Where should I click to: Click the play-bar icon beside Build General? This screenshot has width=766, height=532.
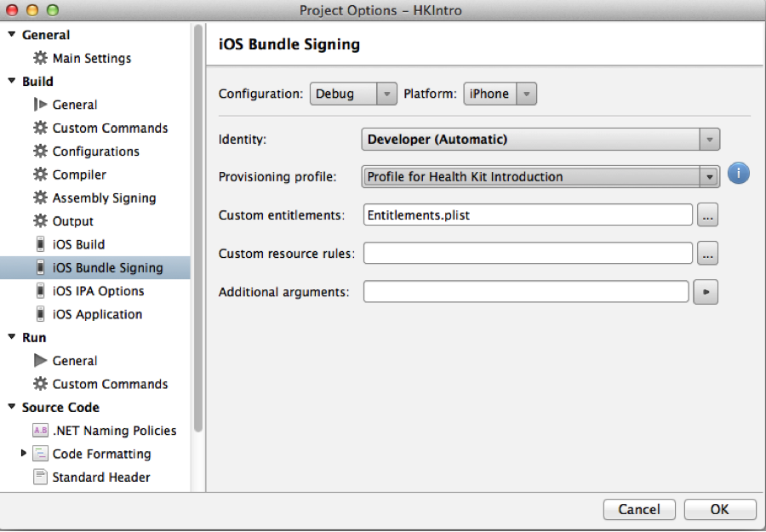[40, 104]
